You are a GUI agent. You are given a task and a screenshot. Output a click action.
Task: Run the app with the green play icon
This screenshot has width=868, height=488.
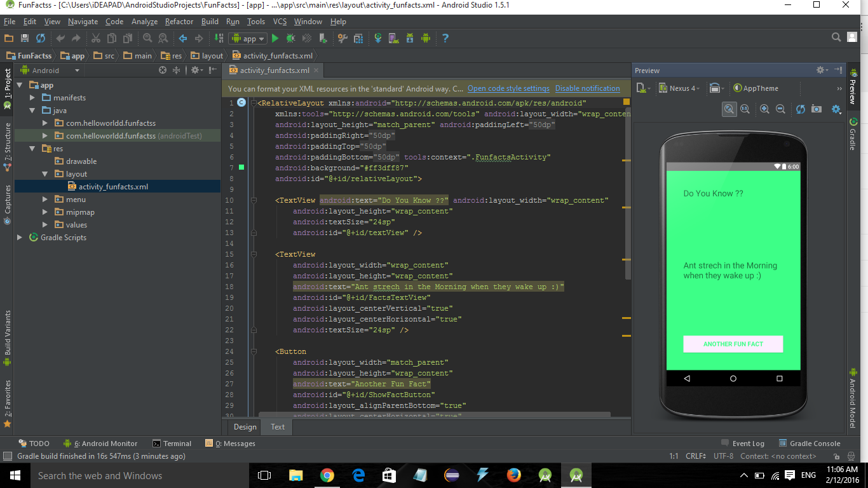click(275, 39)
